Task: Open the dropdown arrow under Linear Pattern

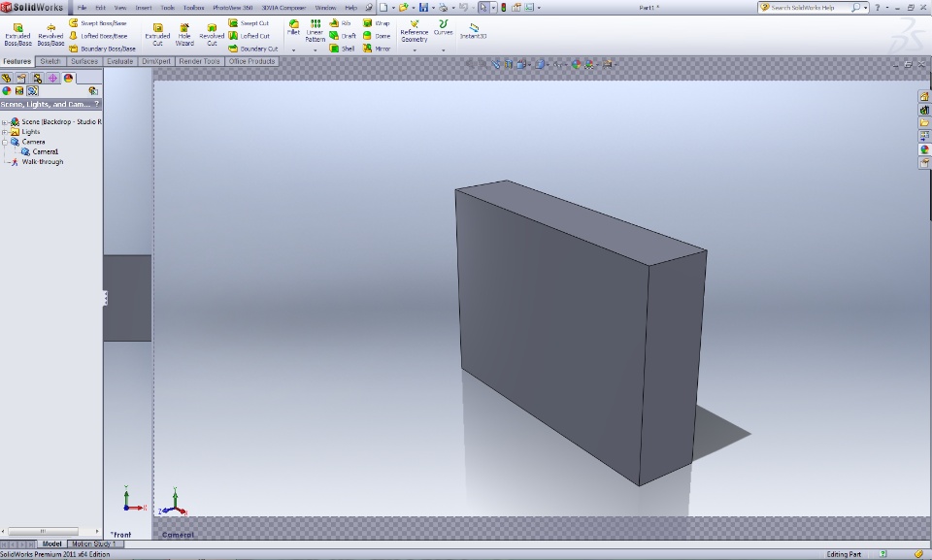Action: click(315, 50)
